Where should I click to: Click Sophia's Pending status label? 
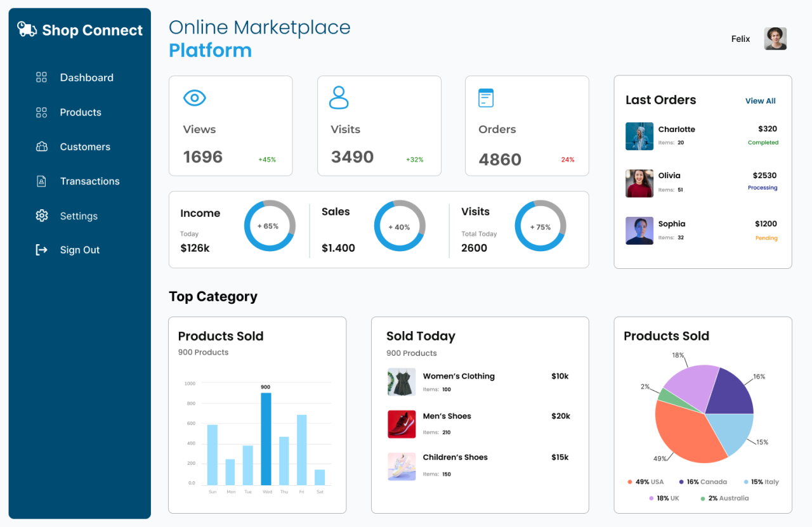pos(764,237)
